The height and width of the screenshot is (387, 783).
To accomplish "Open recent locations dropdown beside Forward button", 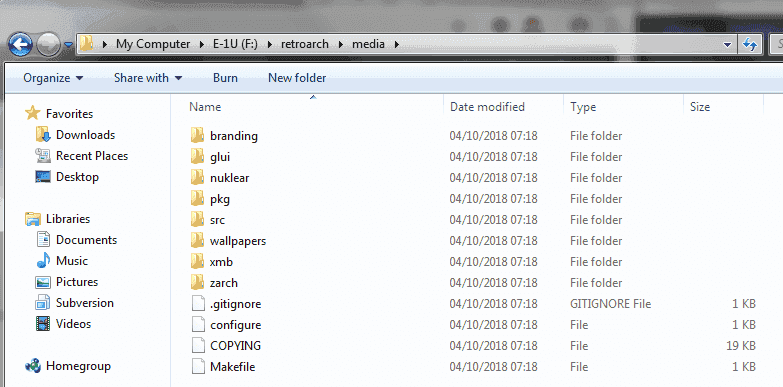I will tap(68, 45).
